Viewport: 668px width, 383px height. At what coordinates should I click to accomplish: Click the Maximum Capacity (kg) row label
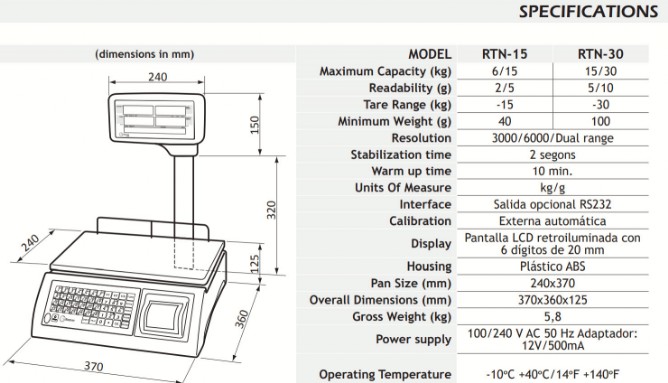[385, 71]
